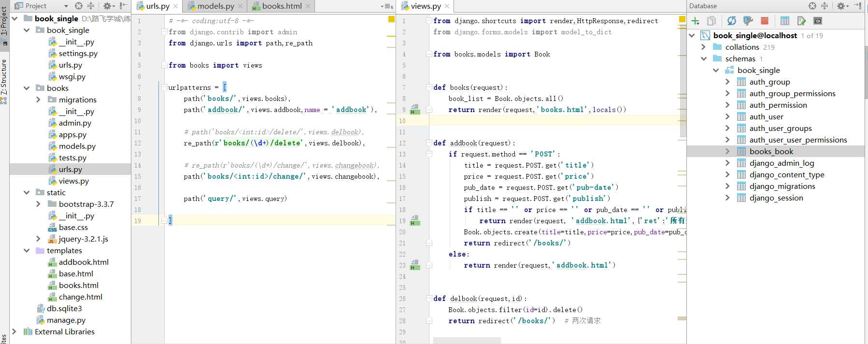Select models.py in the books folder

point(77,146)
